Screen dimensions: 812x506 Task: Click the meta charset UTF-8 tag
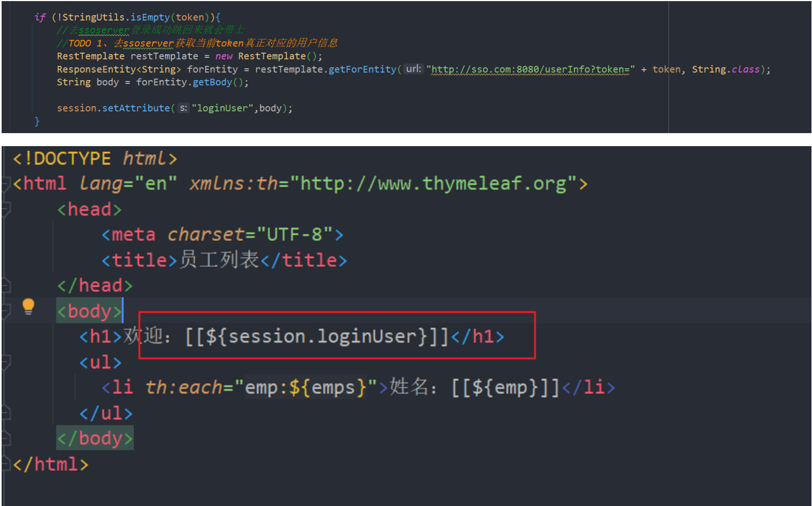[222, 234]
